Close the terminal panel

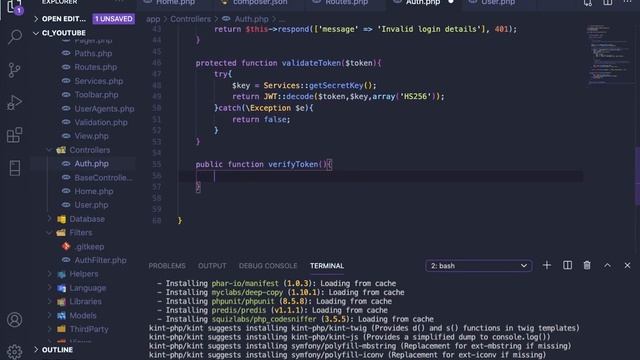(627, 265)
